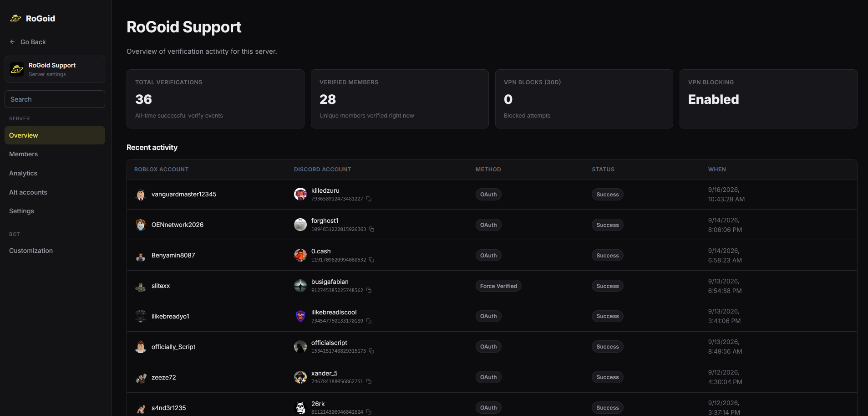The image size is (868, 416).
Task: Copy busigafabian's Discord ID
Action: coord(369,290)
